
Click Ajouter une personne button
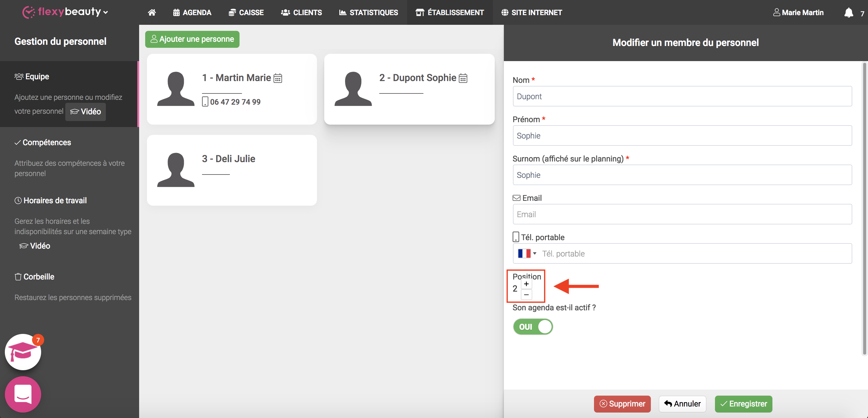click(192, 39)
